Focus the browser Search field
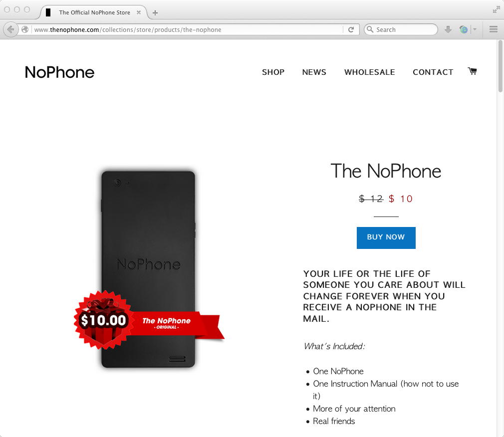Image resolution: width=504 pixels, height=437 pixels. pyautogui.click(x=401, y=29)
